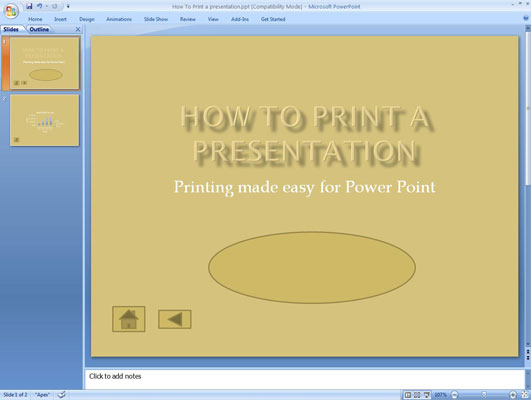Click the Home action button on slide
The height and width of the screenshot is (400, 531).
click(129, 319)
